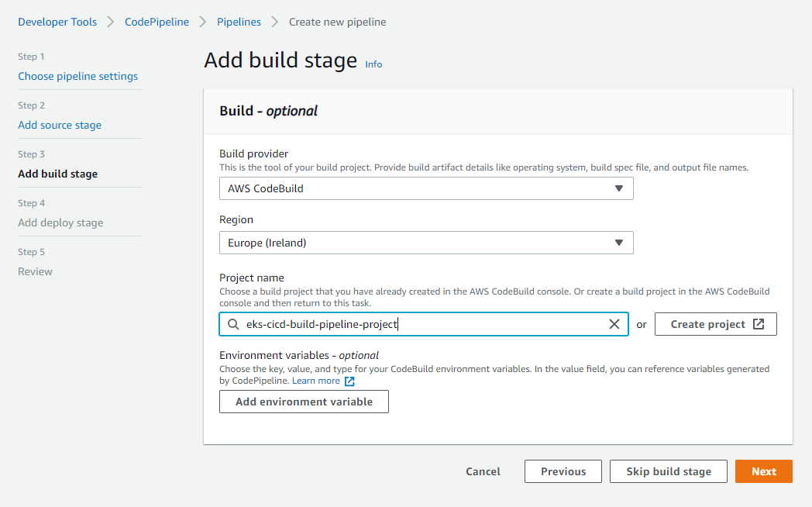Clear the project name search field
Image resolution: width=812 pixels, height=507 pixels.
614,324
